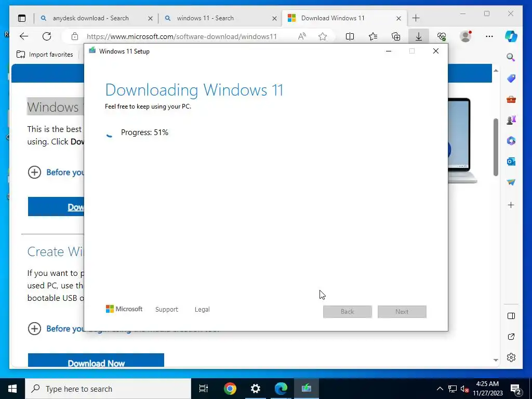This screenshot has width=532, height=399.
Task: Toggle the sidebar visibility icon
Action: tap(511, 316)
